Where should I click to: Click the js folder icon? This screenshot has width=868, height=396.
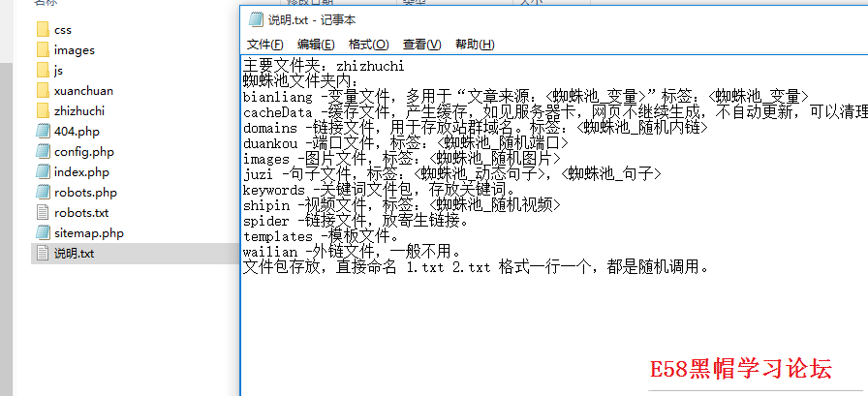pos(42,71)
